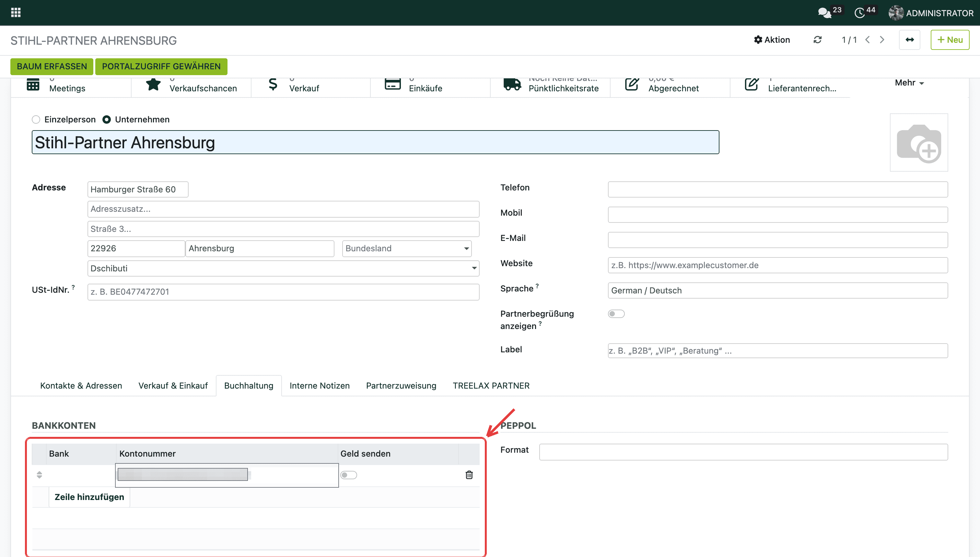Open the activities clock icon

859,13
